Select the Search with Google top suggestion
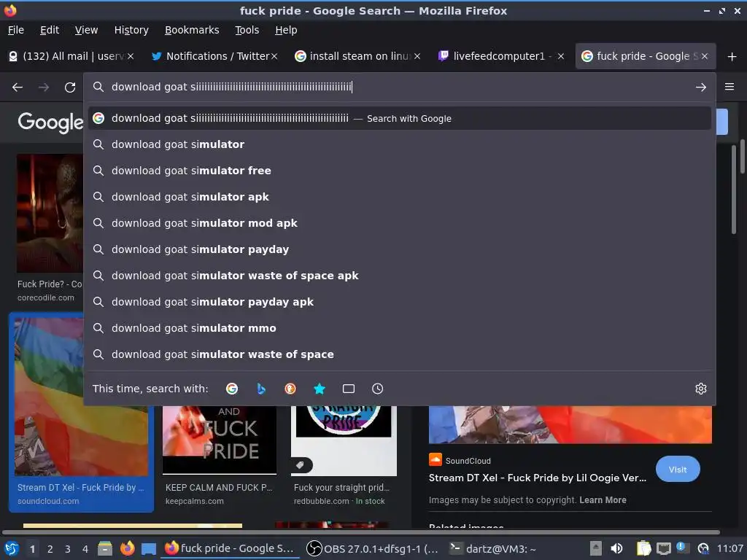 tap(399, 118)
